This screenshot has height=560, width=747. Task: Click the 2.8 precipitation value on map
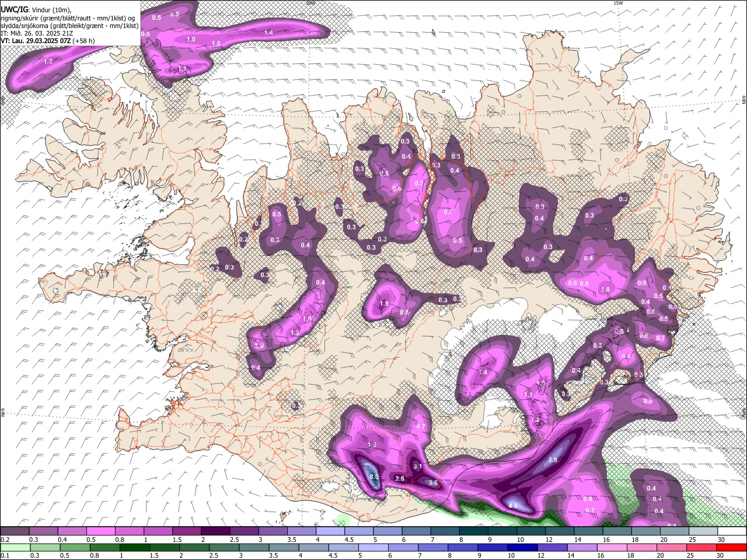click(400, 478)
